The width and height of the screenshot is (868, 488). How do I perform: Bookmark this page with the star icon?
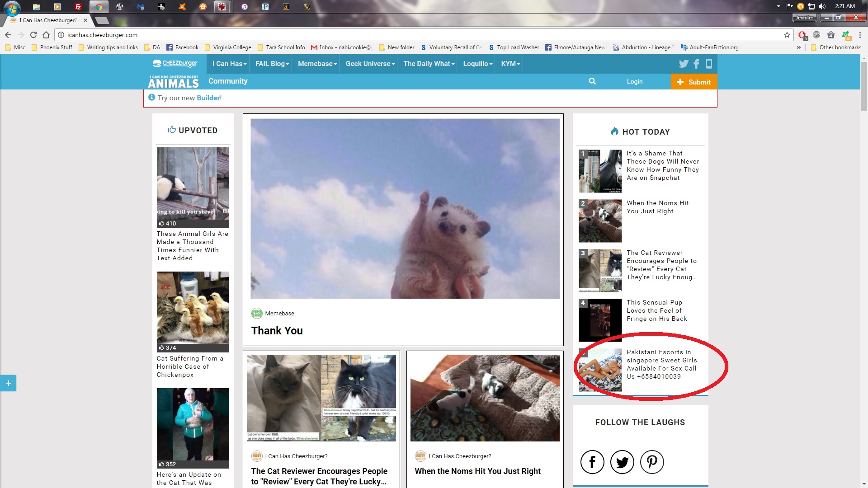coord(787,35)
